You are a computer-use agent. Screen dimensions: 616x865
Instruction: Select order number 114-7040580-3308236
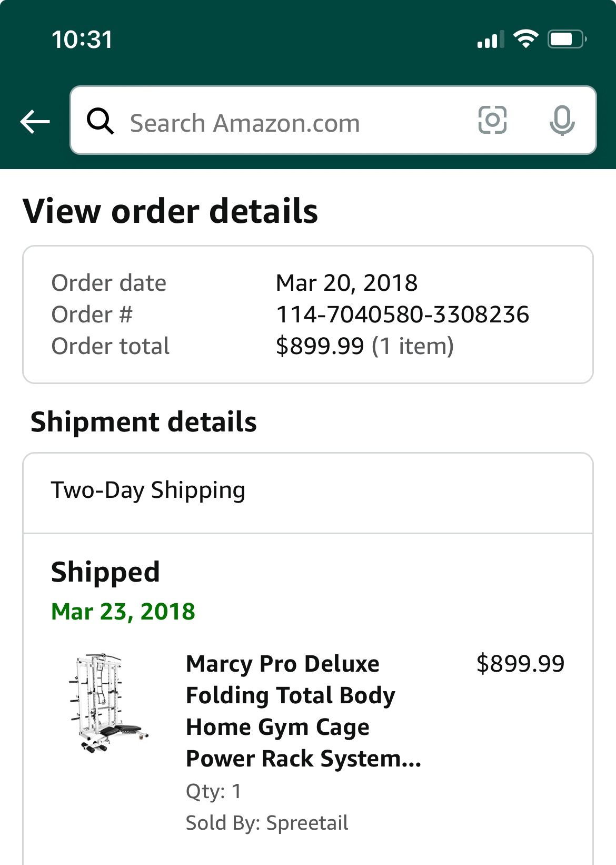click(x=402, y=314)
